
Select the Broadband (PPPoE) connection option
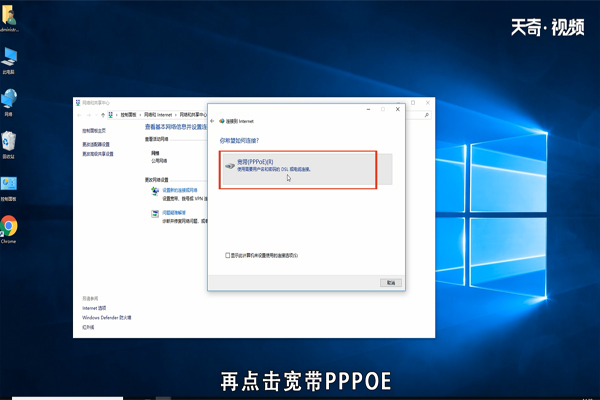pos(307,169)
